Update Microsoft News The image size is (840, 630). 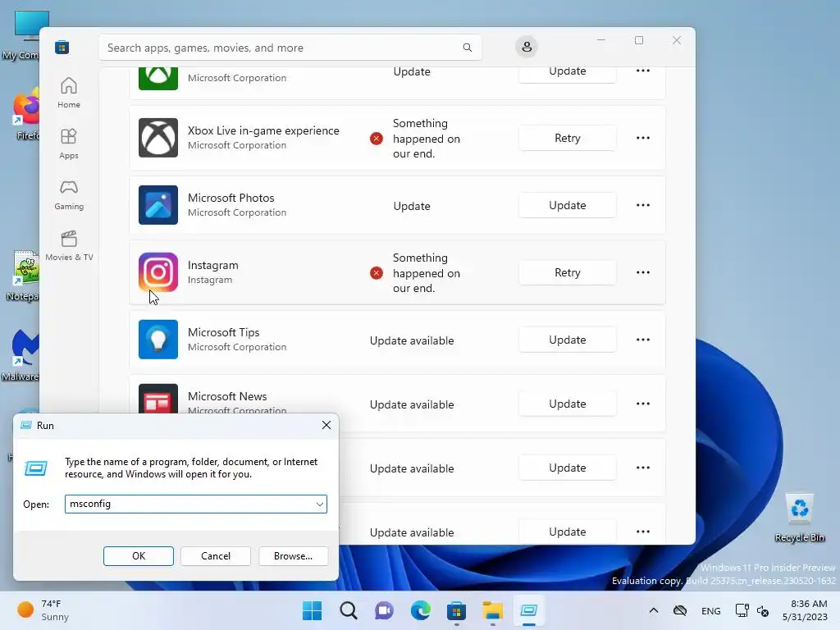(x=568, y=404)
